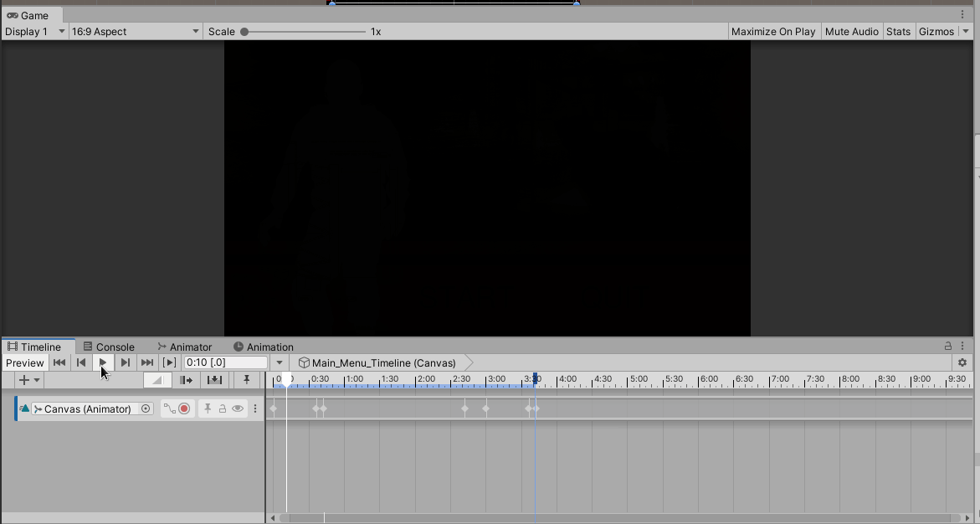The height and width of the screenshot is (524, 980).
Task: Toggle the show markers pin in the toolbar
Action: click(x=246, y=380)
